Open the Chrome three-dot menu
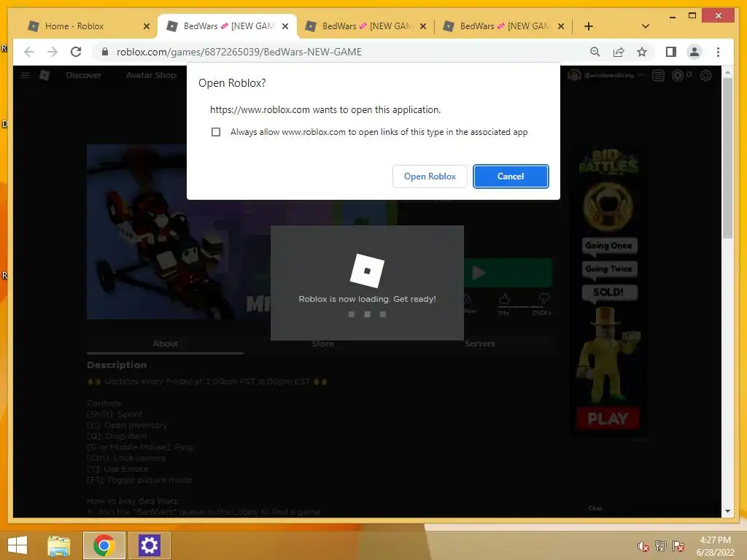The width and height of the screenshot is (747, 560). point(718,52)
